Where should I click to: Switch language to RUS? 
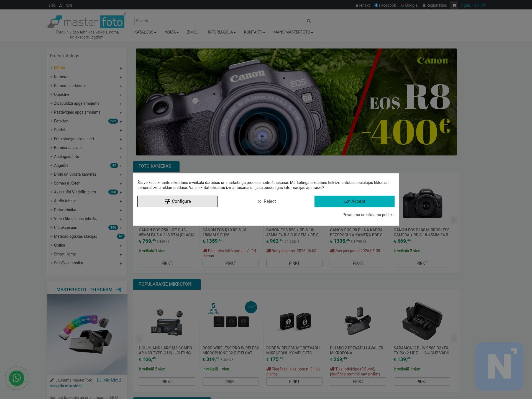click(69, 6)
